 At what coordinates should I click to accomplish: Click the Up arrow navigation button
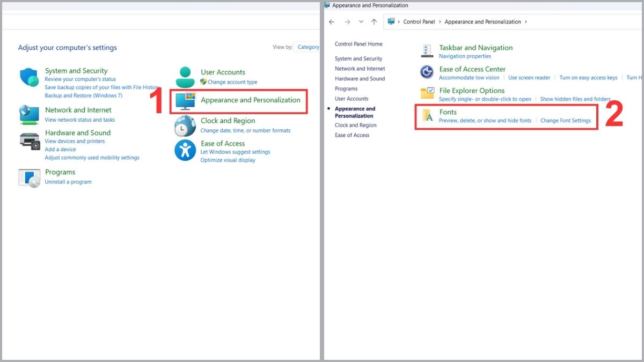(374, 22)
